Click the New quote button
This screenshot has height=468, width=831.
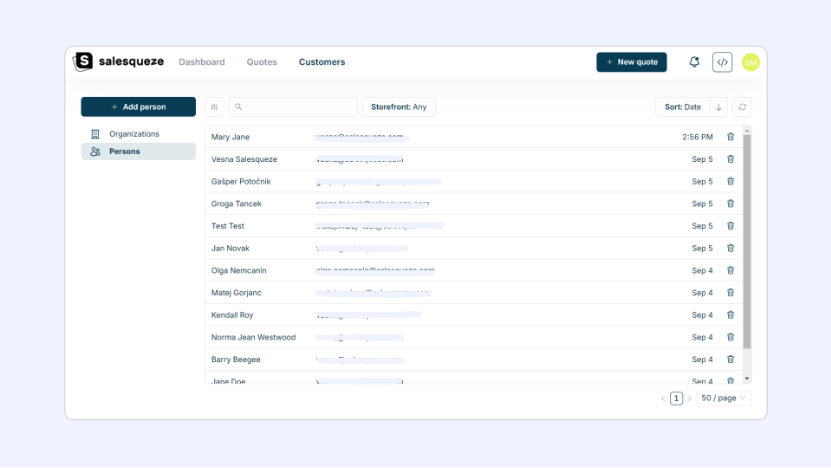(x=632, y=62)
